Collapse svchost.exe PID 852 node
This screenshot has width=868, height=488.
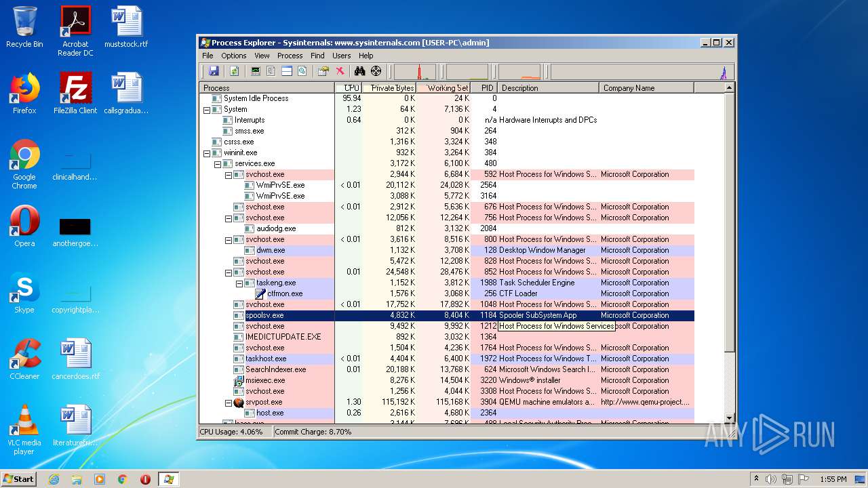pyautogui.click(x=229, y=272)
